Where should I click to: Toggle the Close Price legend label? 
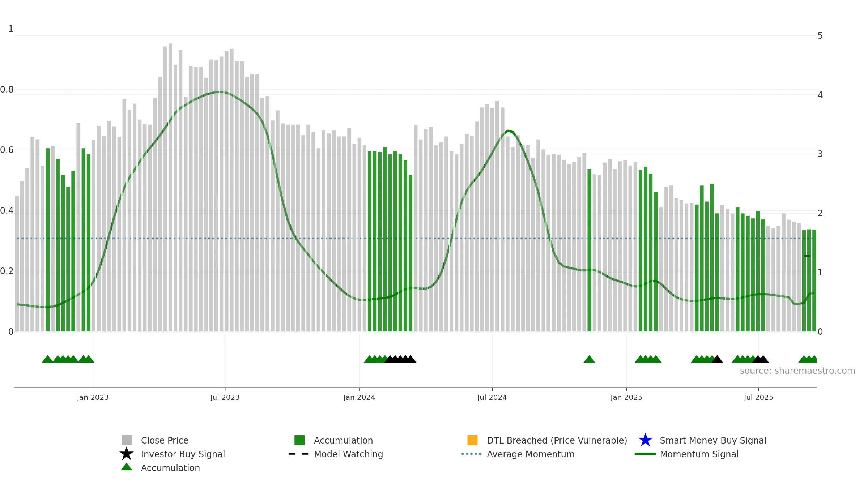click(x=165, y=440)
